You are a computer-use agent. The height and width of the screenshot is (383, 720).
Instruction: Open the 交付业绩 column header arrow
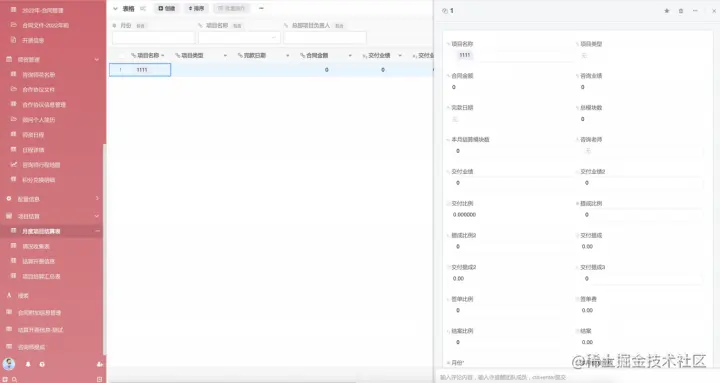pyautogui.click(x=400, y=56)
